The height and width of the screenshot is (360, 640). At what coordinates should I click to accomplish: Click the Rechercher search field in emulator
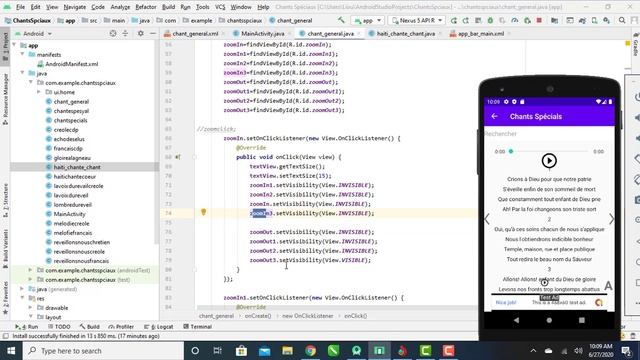[x=549, y=134]
